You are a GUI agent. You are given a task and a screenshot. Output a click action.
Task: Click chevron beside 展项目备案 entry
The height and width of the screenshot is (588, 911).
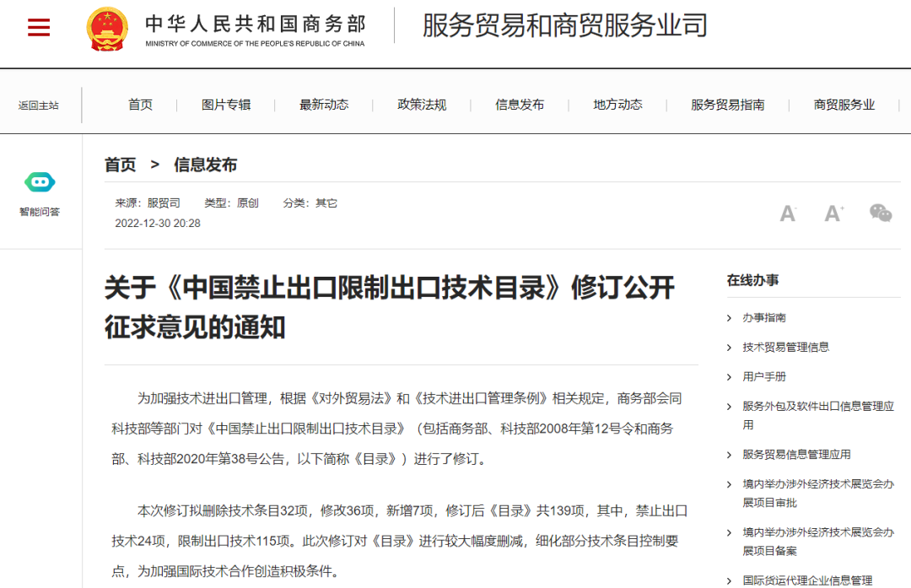pos(729,532)
